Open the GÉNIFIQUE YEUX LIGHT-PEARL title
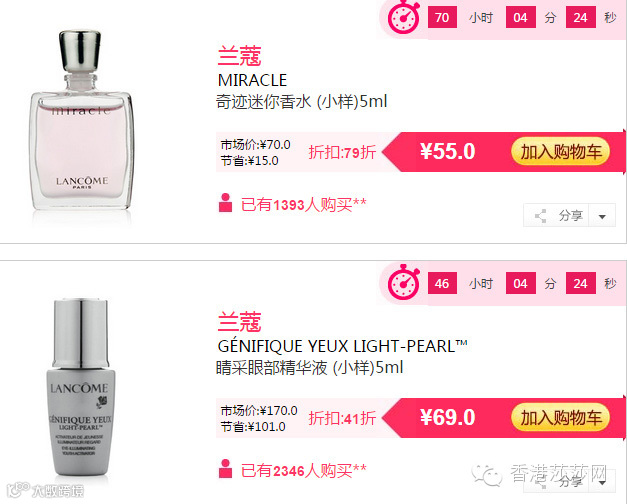 pyautogui.click(x=342, y=346)
